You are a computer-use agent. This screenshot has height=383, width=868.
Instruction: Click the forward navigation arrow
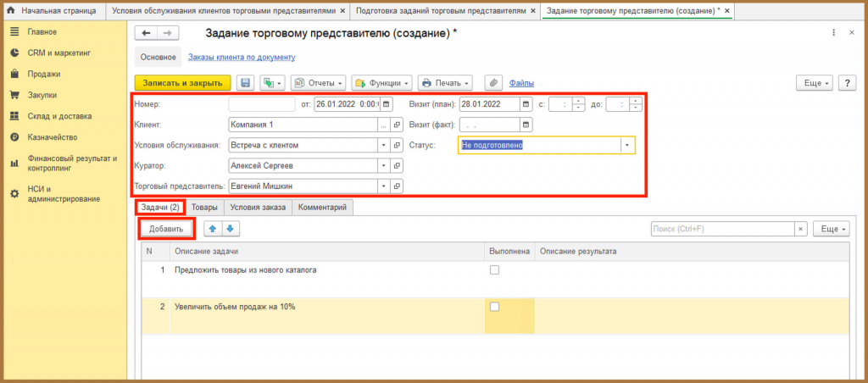point(168,33)
